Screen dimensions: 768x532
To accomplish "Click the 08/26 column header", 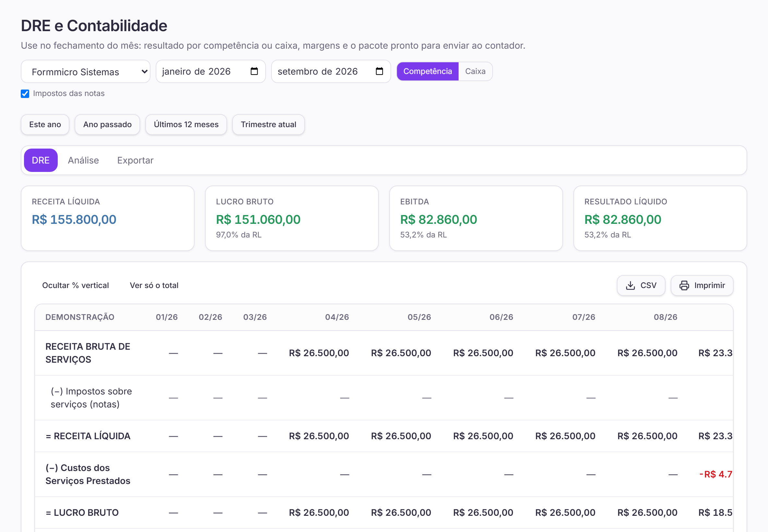I will click(x=666, y=317).
